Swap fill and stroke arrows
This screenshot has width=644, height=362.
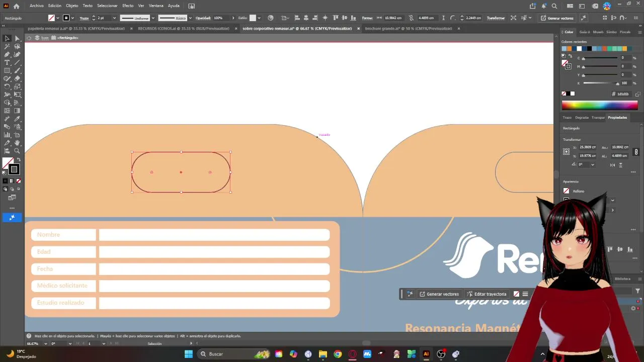19,160
